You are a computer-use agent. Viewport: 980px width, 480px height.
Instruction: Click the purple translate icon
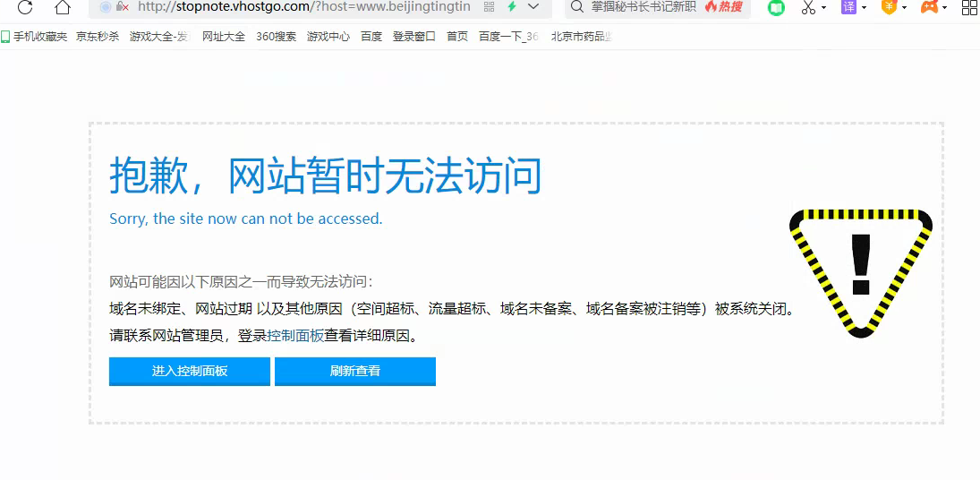coord(848,7)
